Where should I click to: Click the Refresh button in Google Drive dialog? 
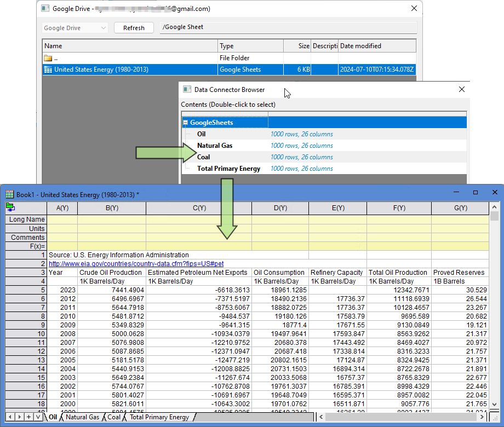134,28
